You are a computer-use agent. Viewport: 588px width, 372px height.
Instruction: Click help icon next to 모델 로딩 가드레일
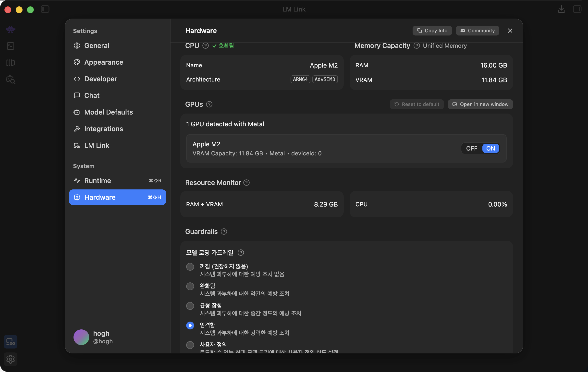[x=241, y=253]
